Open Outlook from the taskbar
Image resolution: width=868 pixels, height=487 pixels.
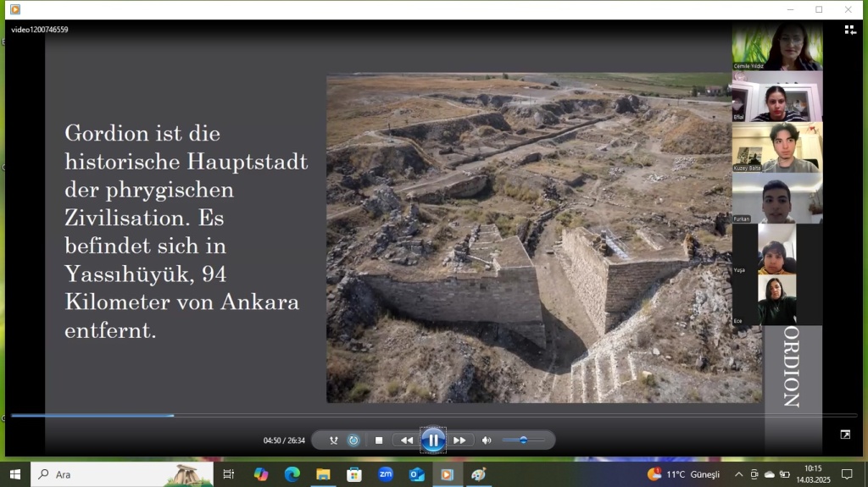tap(416, 474)
